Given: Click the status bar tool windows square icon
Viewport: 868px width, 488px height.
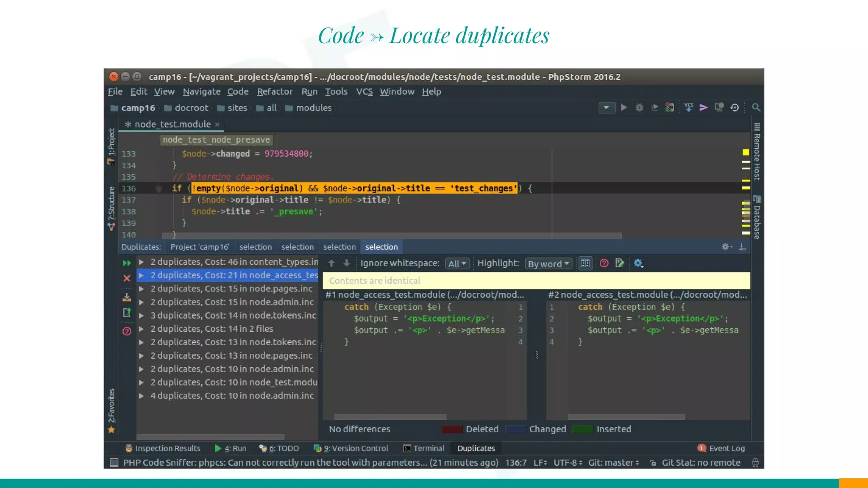Looking at the screenshot, I should [114, 463].
